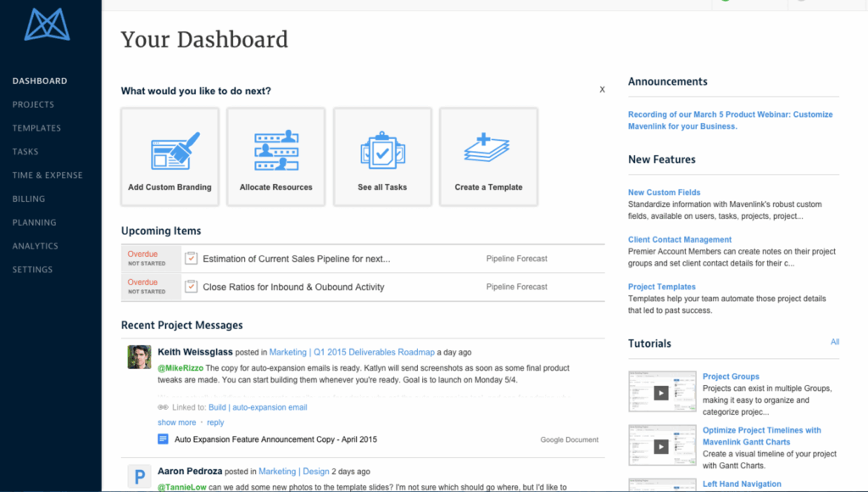Click Overdue status on Close Ratios row
This screenshot has height=492, width=868.
(142, 282)
